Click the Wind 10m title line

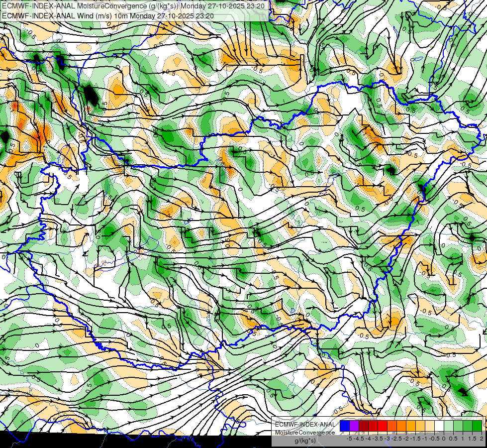[107, 15]
